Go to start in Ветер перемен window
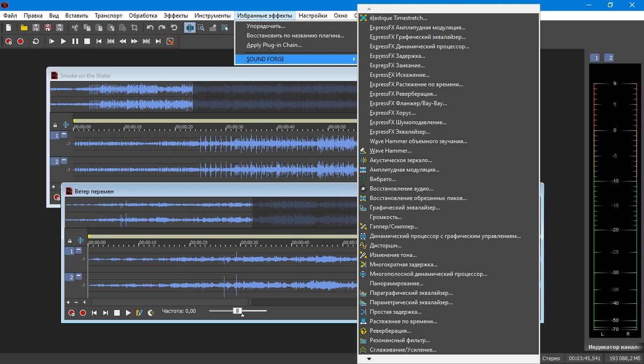Viewport: 644px width, 364px height. tap(94, 312)
